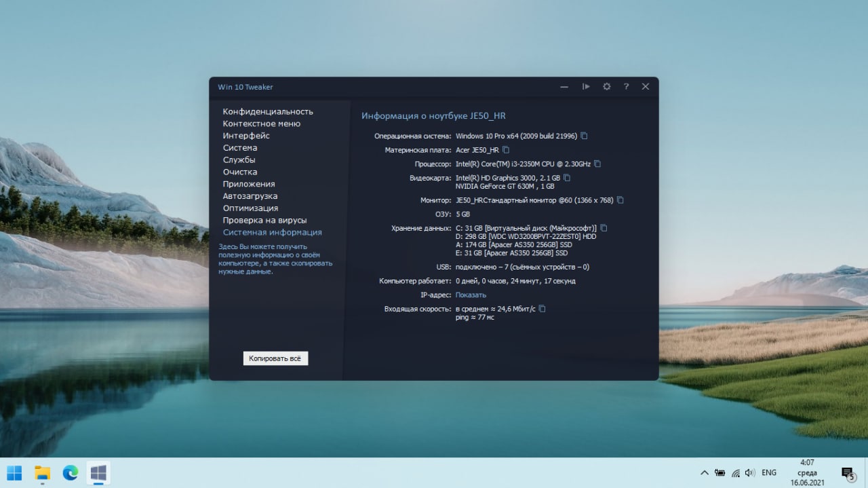The height and width of the screenshot is (488, 868).
Task: Open the Windows Start menu
Action: pyautogui.click(x=14, y=472)
